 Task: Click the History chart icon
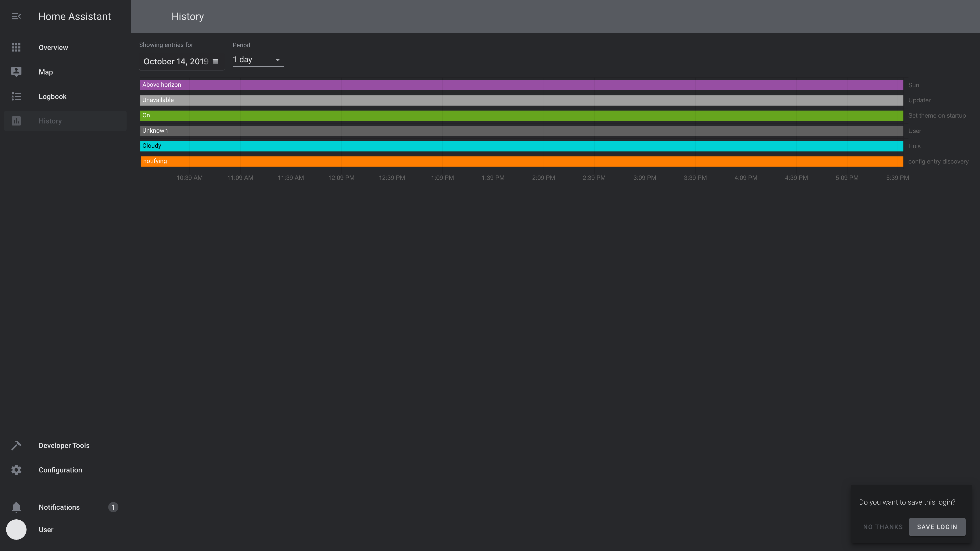click(x=16, y=121)
